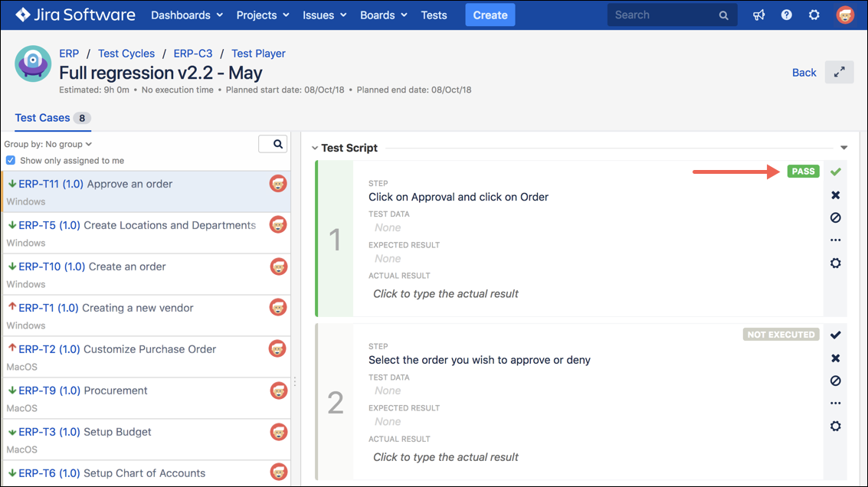Click assignee avatar on ERP-T2 row
This screenshot has width=868, height=487.
point(278,348)
